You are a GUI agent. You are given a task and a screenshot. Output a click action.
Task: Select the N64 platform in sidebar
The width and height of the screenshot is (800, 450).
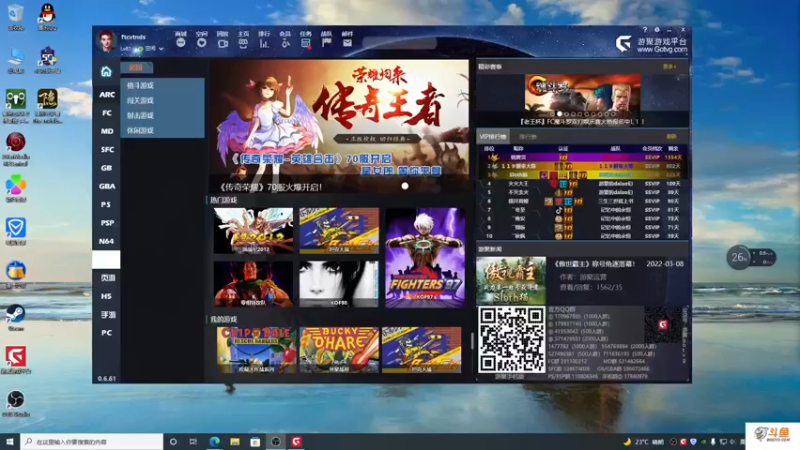click(107, 241)
